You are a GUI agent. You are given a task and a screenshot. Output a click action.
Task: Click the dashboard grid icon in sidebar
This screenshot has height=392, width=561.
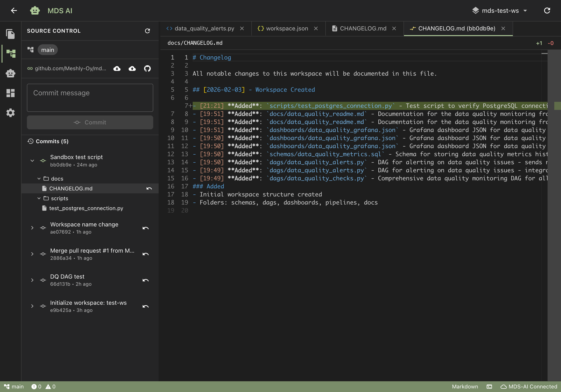(11, 93)
